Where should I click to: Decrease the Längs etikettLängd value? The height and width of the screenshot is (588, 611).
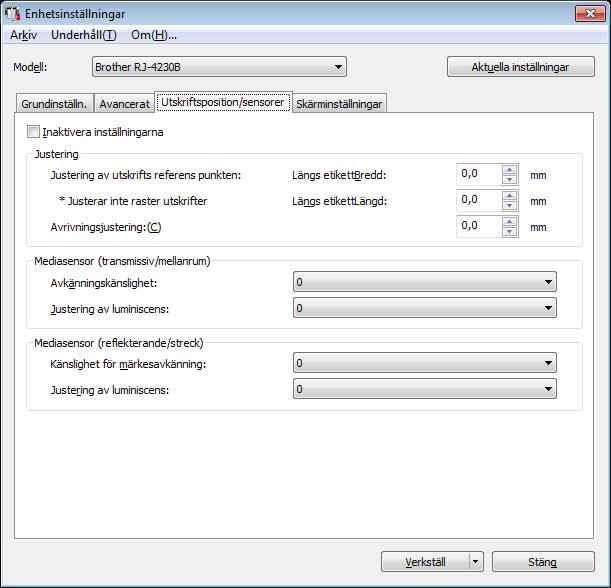(x=510, y=206)
